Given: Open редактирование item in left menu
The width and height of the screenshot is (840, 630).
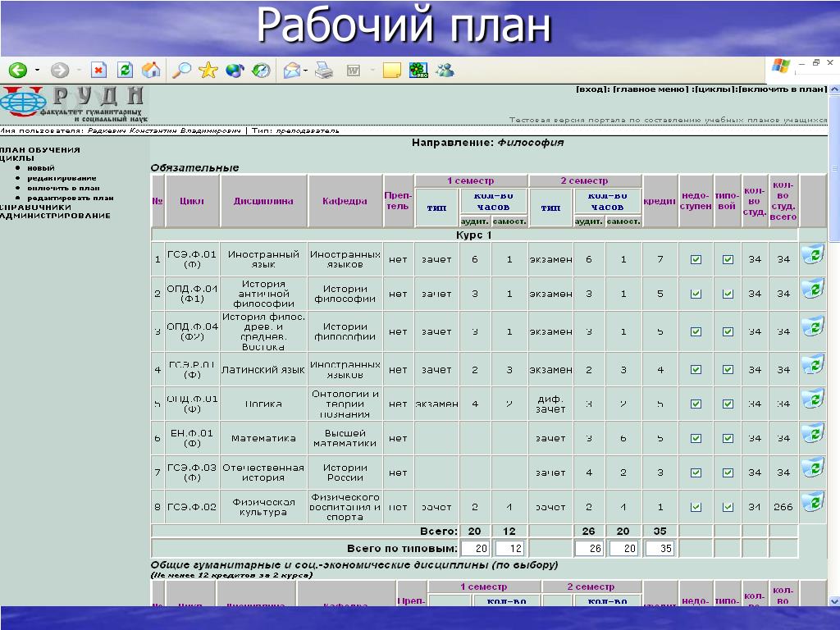Looking at the screenshot, I should pyautogui.click(x=62, y=178).
